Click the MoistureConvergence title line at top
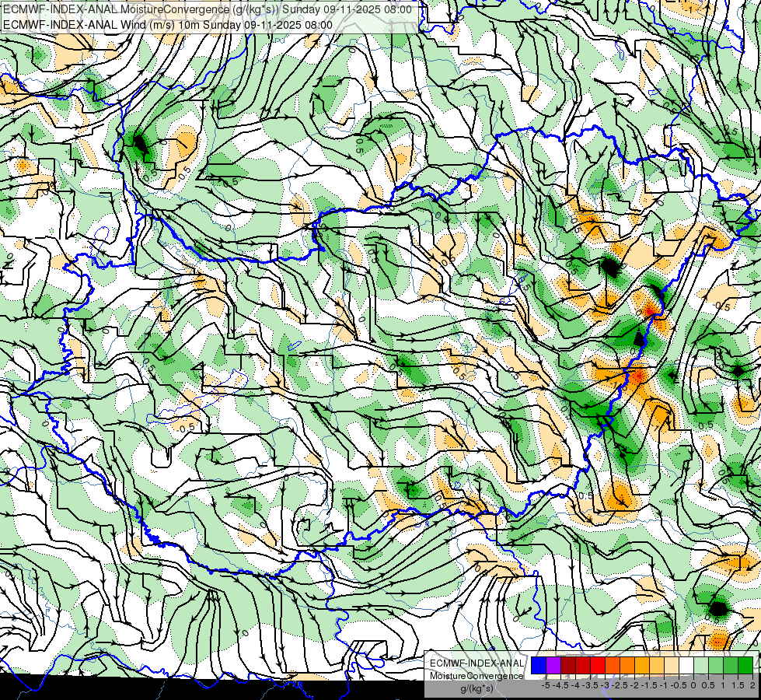 coord(208,9)
